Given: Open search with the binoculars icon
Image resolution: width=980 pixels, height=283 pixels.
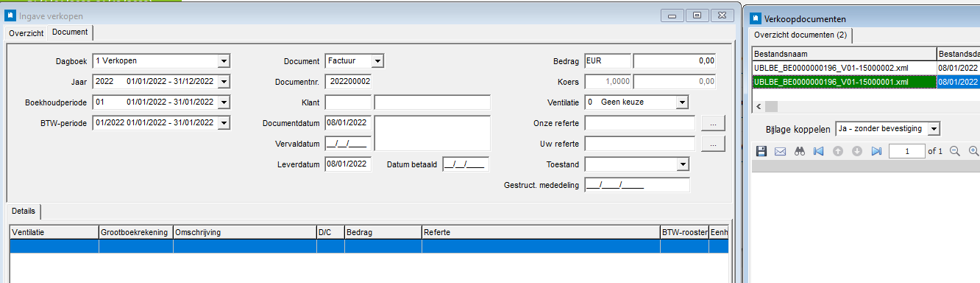Looking at the screenshot, I should 800,151.
